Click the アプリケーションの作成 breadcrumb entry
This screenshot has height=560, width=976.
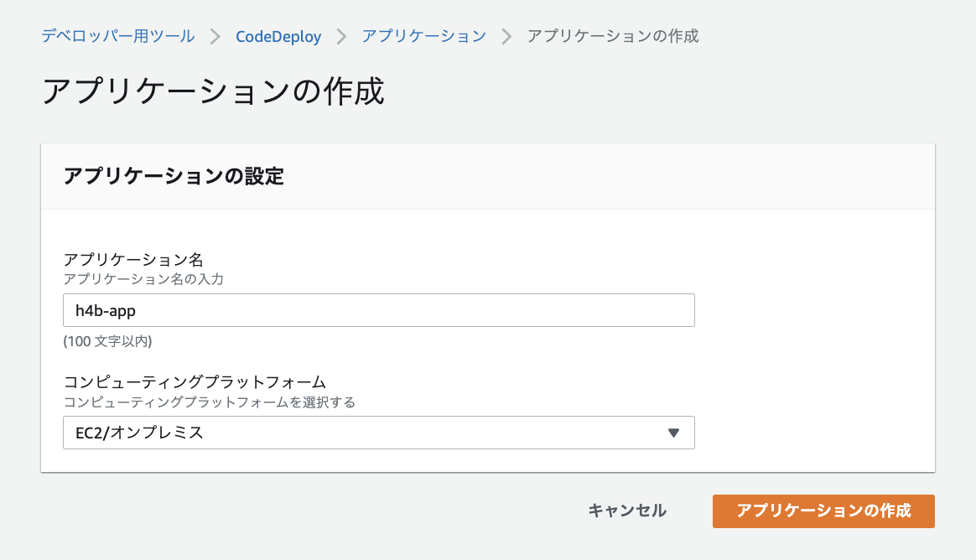[611, 36]
